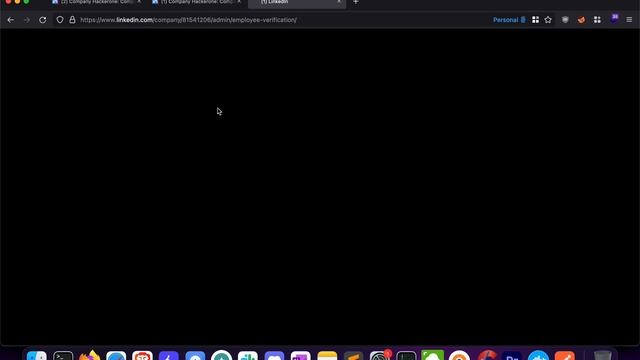Open the four-squares extension icon
Viewport: 640px width, 360px height.
coord(597,20)
